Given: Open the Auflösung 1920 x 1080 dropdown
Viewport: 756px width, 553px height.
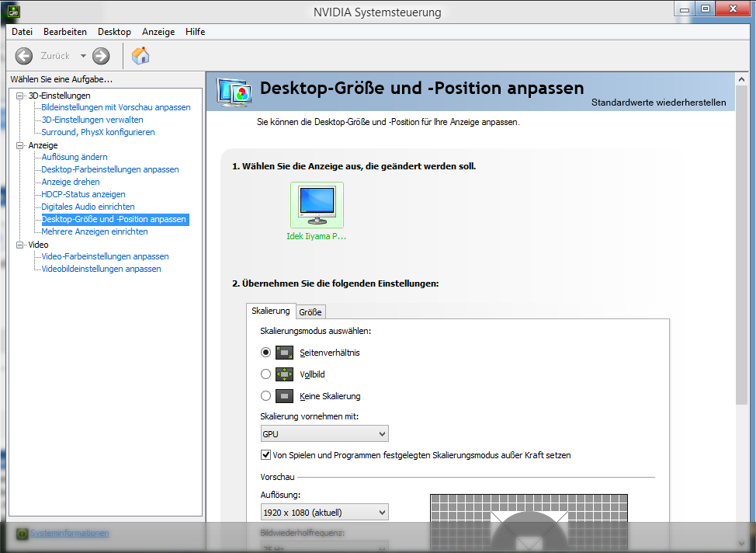Looking at the screenshot, I should pyautogui.click(x=324, y=513).
